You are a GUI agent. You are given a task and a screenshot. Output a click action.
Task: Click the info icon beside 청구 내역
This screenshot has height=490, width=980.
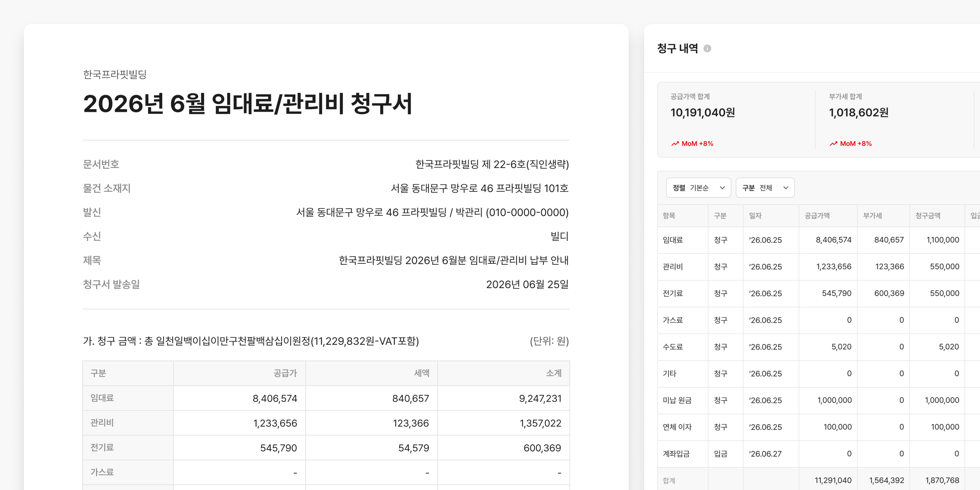pos(707,48)
